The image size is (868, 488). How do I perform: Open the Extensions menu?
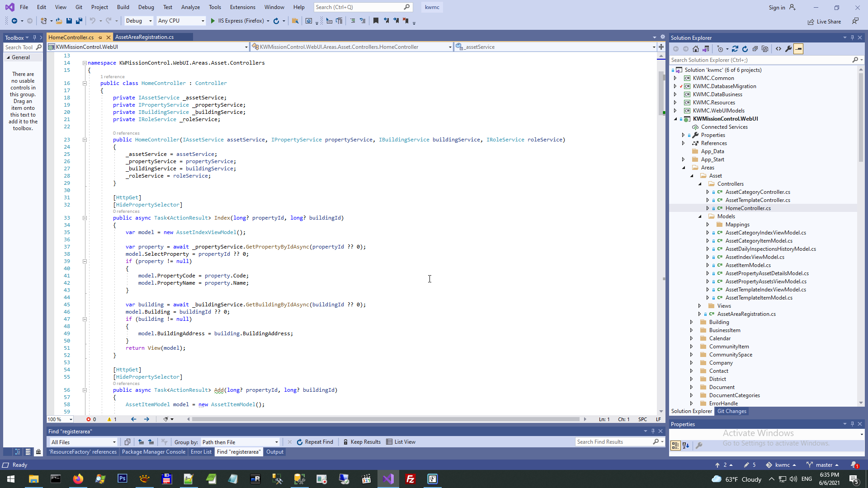[x=242, y=7]
